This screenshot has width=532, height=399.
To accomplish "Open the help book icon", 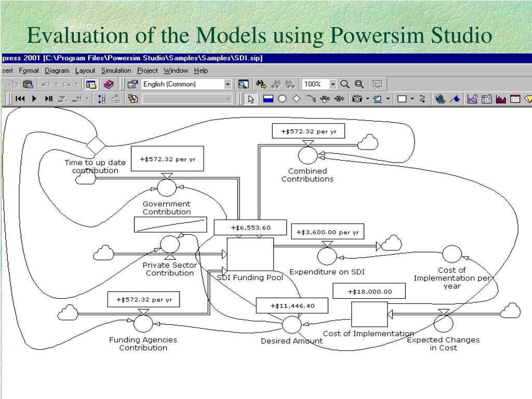I will point(108,84).
